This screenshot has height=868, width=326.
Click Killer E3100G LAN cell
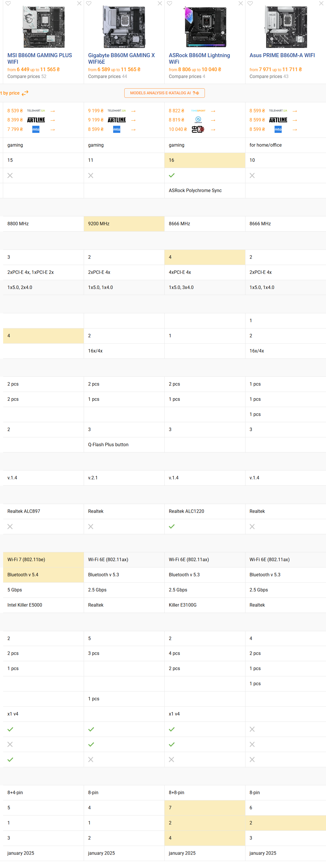(x=205, y=605)
